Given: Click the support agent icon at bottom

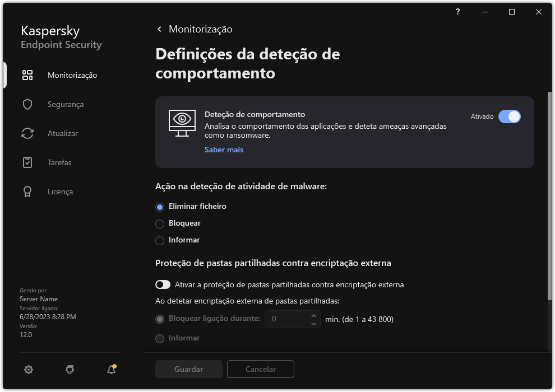Looking at the screenshot, I should click(70, 369).
